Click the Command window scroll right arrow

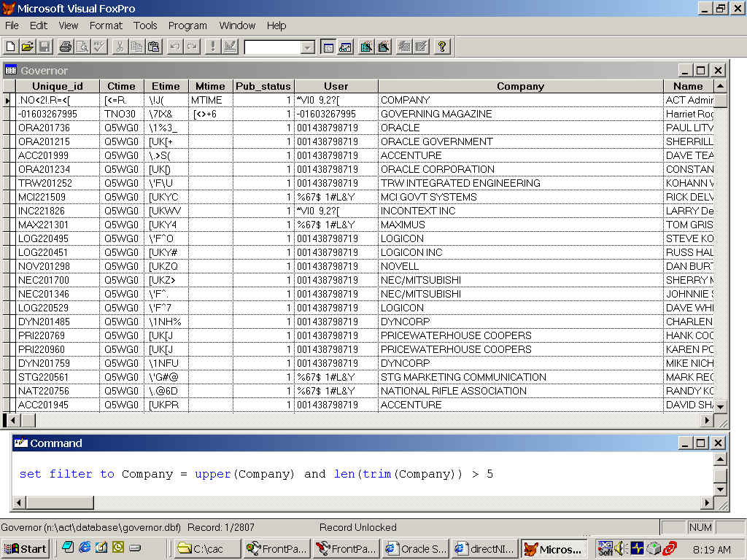pyautogui.click(x=707, y=502)
